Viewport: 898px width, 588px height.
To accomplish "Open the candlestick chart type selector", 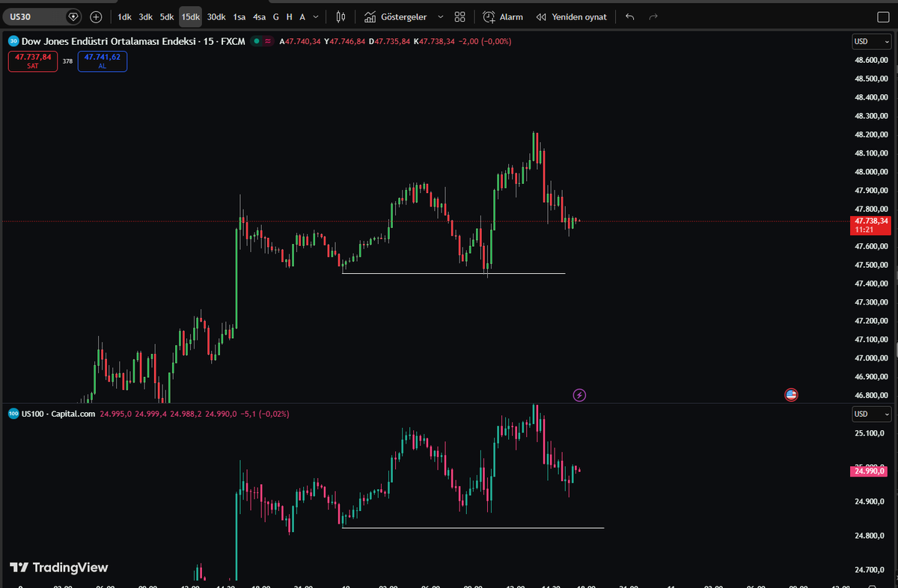I will click(341, 16).
